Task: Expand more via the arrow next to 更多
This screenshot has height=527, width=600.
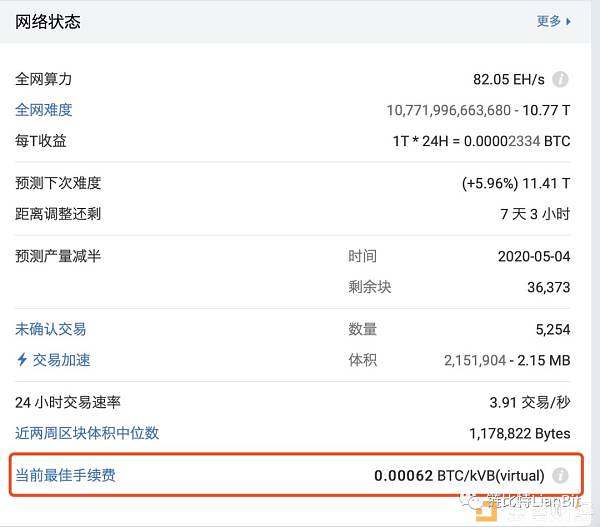Action: 569,21
